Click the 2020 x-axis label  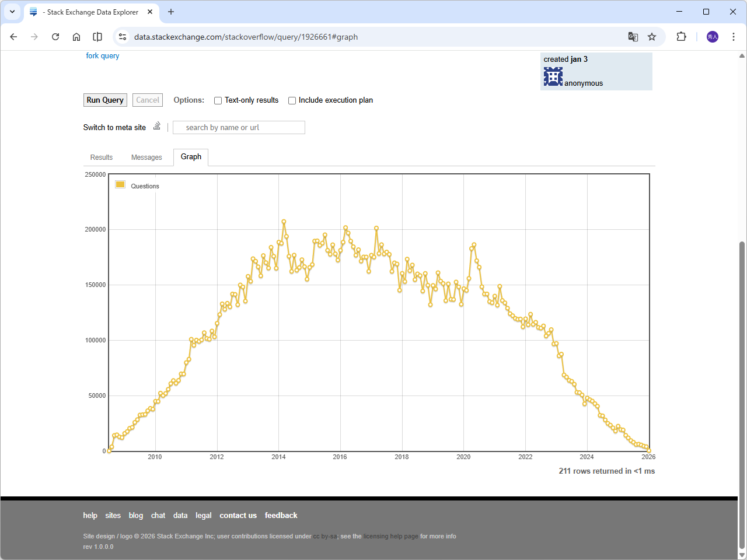click(x=463, y=457)
